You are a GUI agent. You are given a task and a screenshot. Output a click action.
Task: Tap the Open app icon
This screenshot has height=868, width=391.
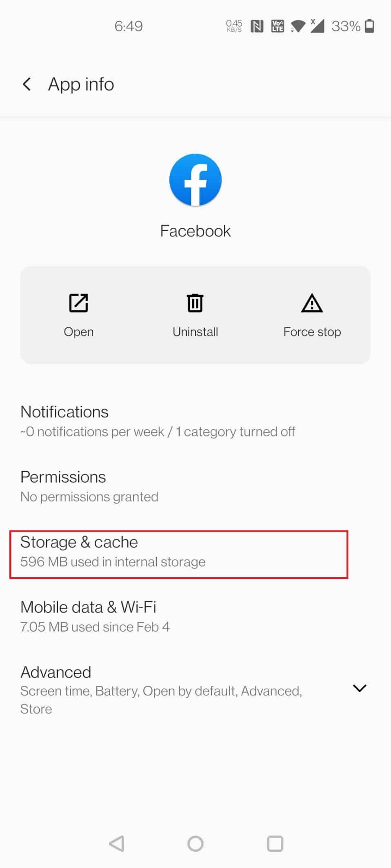tap(79, 303)
